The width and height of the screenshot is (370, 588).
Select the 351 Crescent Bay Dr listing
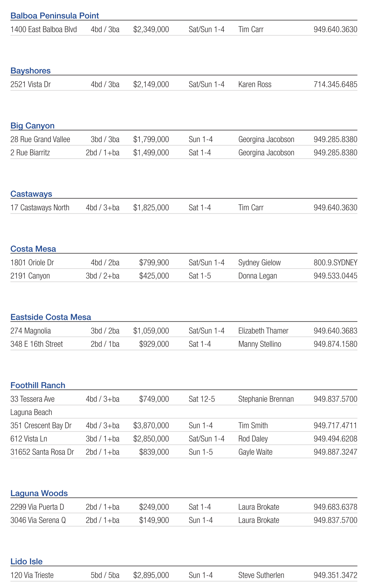41,426
